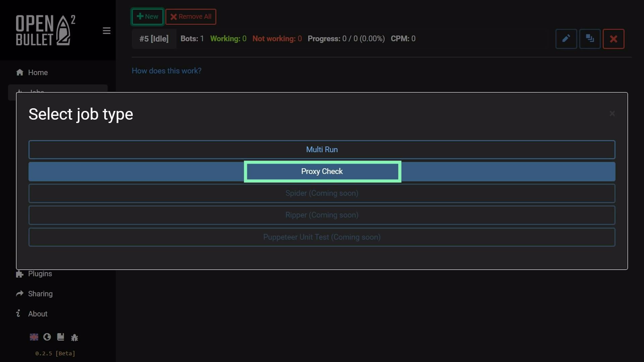Viewport: 644px width, 362px height.
Task: Toggle the hamburger sidebar menu
Action: [x=106, y=31]
